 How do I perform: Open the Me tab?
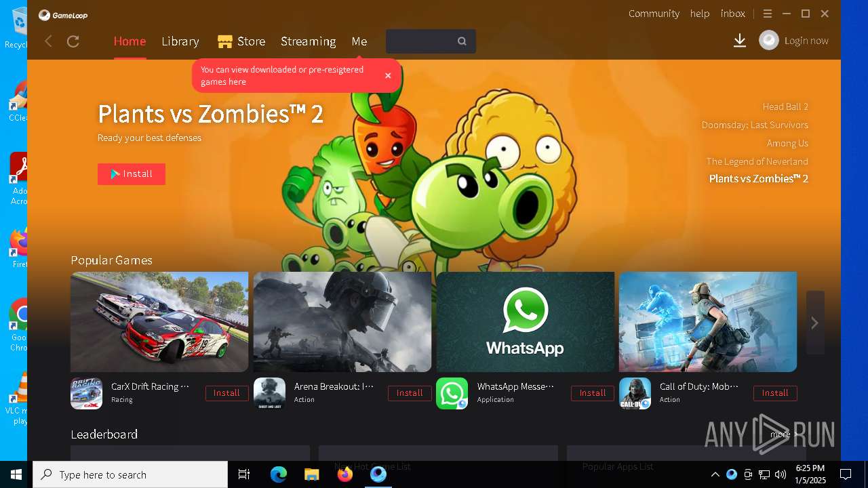[x=359, y=41]
